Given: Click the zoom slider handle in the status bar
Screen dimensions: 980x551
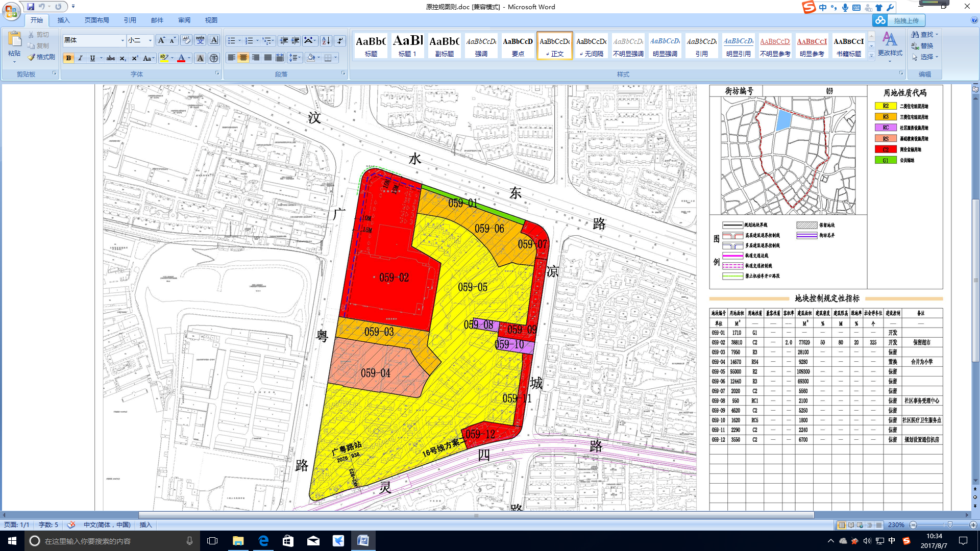Looking at the screenshot, I should point(950,525).
